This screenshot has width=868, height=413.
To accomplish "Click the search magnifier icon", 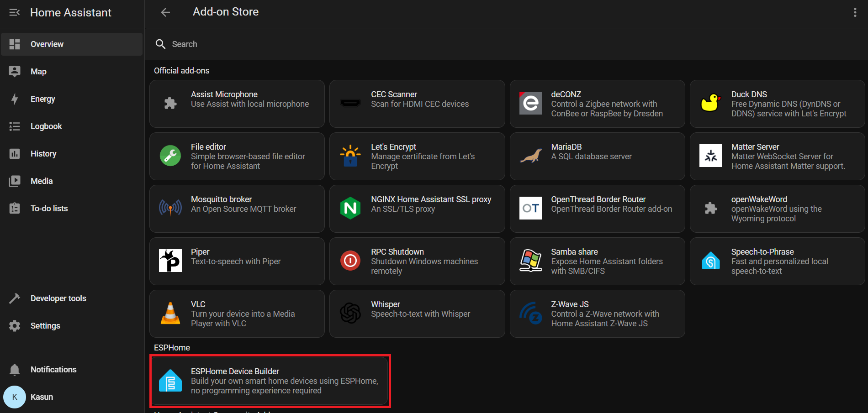I will tap(160, 44).
